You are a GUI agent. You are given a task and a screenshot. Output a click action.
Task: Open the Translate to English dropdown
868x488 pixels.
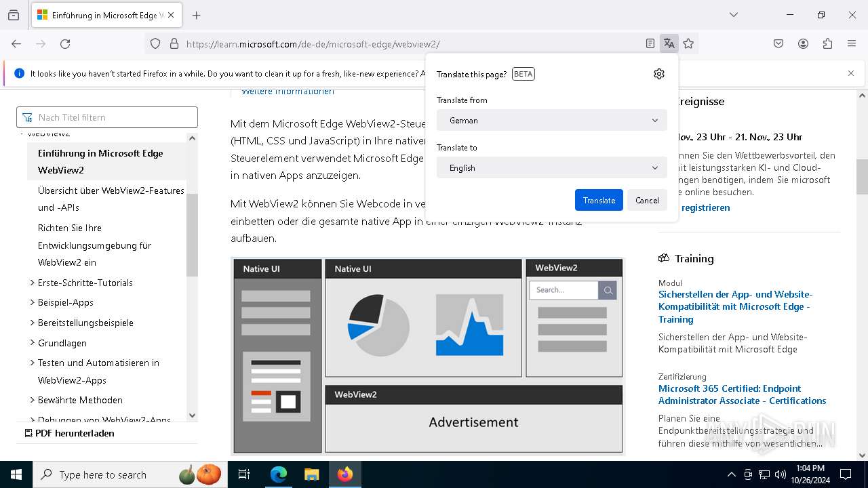(x=552, y=167)
